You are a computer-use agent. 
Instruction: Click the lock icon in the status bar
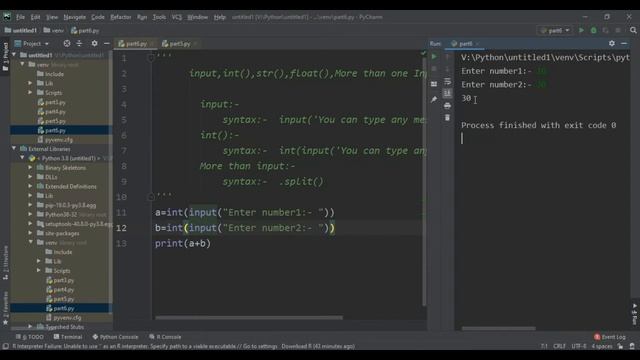(620, 346)
